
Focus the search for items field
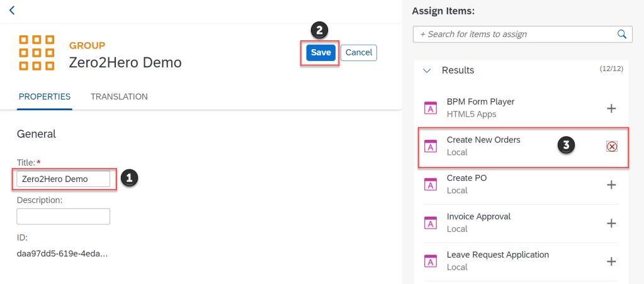pos(513,34)
